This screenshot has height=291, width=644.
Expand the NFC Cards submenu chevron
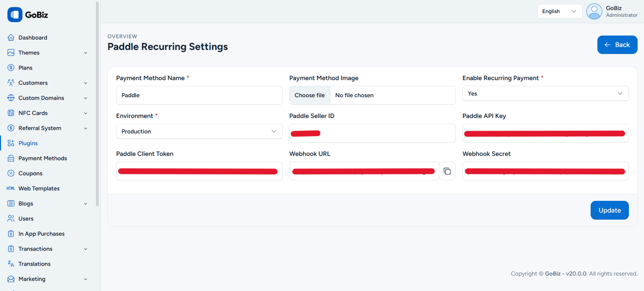[86, 113]
